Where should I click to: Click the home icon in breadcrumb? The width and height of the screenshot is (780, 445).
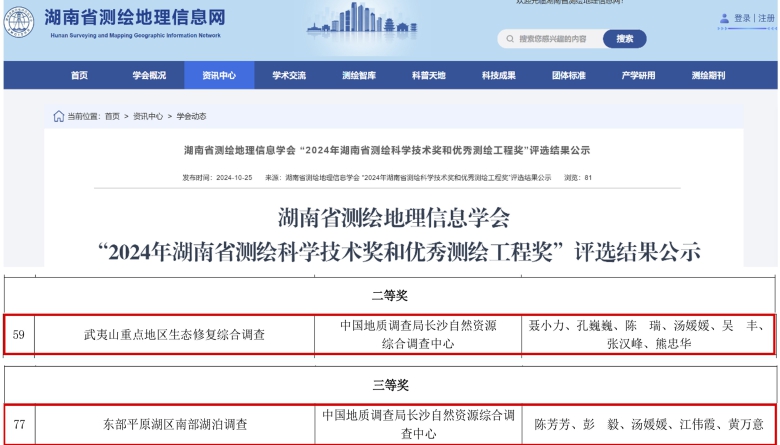(59, 116)
